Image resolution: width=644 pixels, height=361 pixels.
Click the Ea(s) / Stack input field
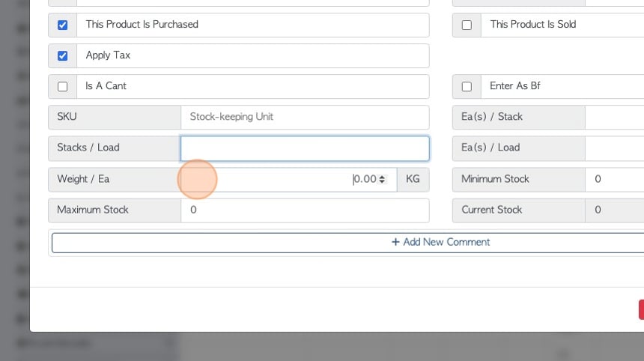615,117
